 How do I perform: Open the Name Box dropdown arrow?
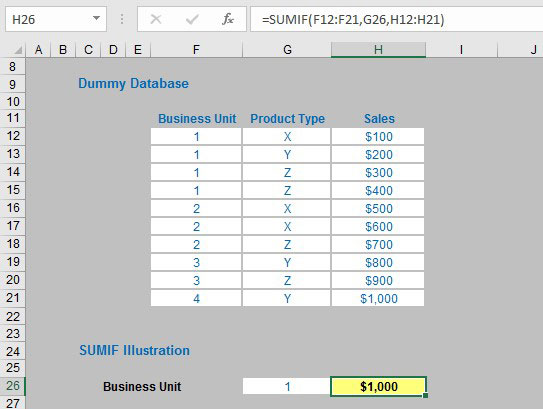pos(97,18)
